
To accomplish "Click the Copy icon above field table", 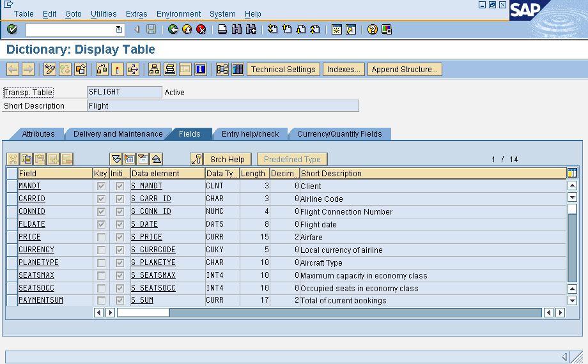I will 26,159.
